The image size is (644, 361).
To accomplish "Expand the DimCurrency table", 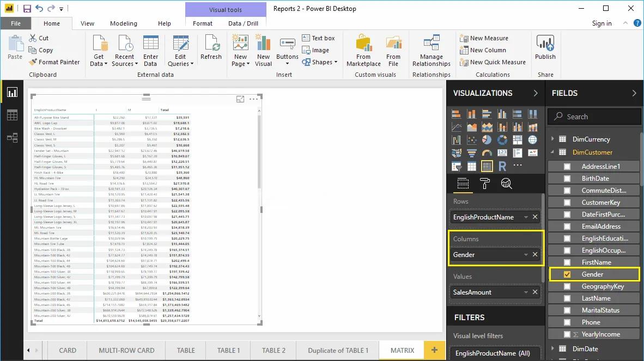I will 555,140.
